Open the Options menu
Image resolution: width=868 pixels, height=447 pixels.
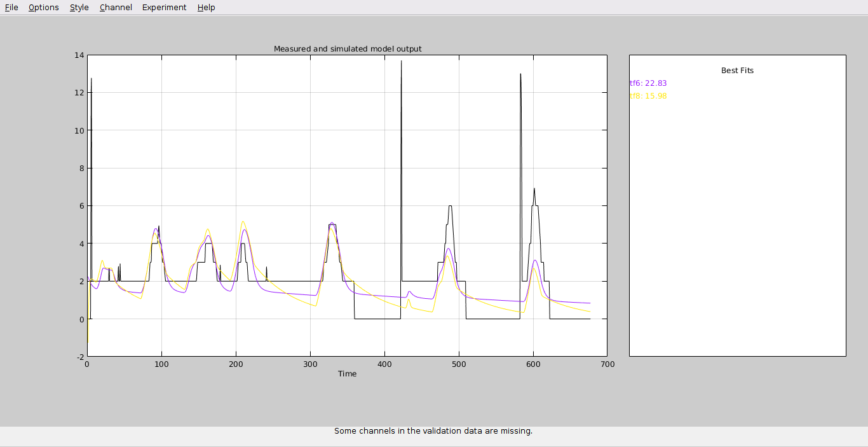(x=44, y=8)
